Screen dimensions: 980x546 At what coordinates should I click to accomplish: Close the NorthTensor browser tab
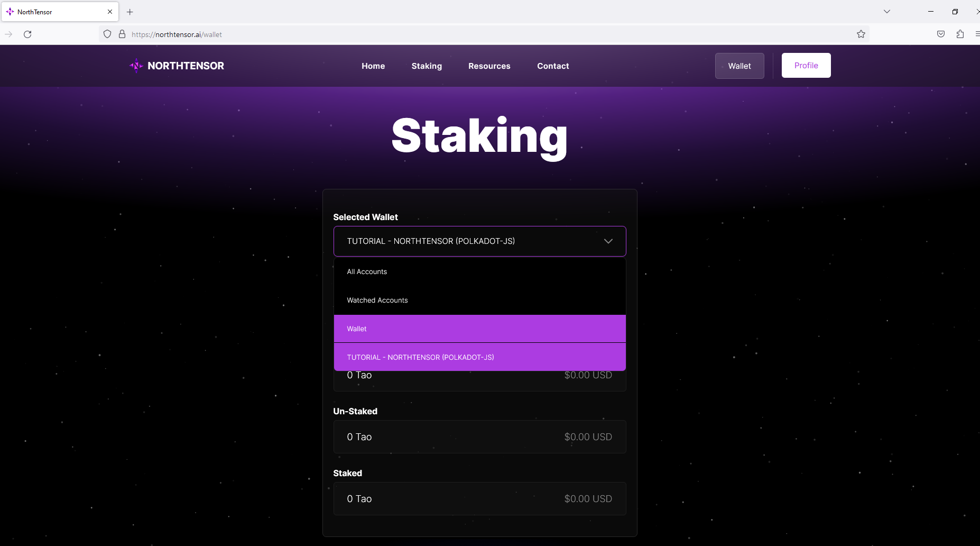coord(110,12)
